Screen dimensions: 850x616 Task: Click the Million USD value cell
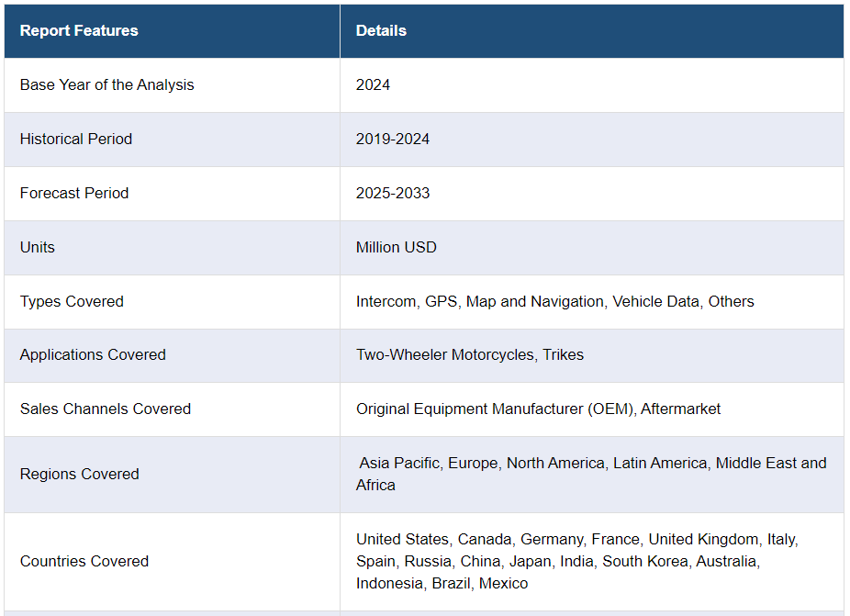tap(397, 247)
